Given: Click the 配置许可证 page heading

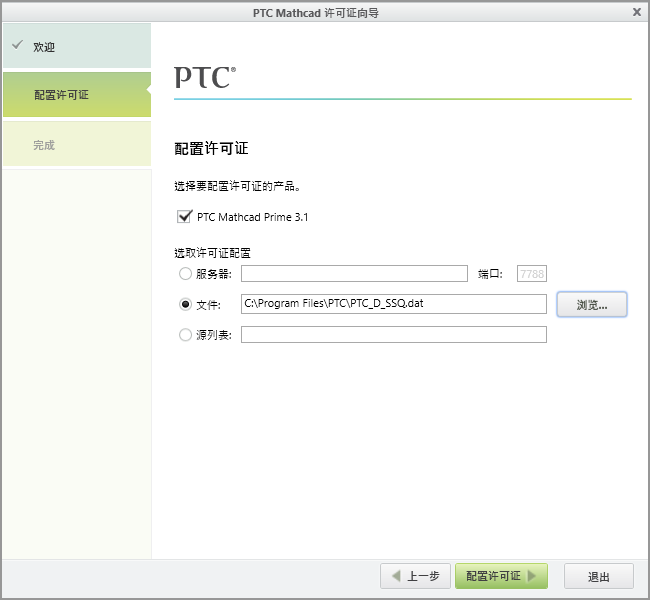Looking at the screenshot, I should click(211, 148).
